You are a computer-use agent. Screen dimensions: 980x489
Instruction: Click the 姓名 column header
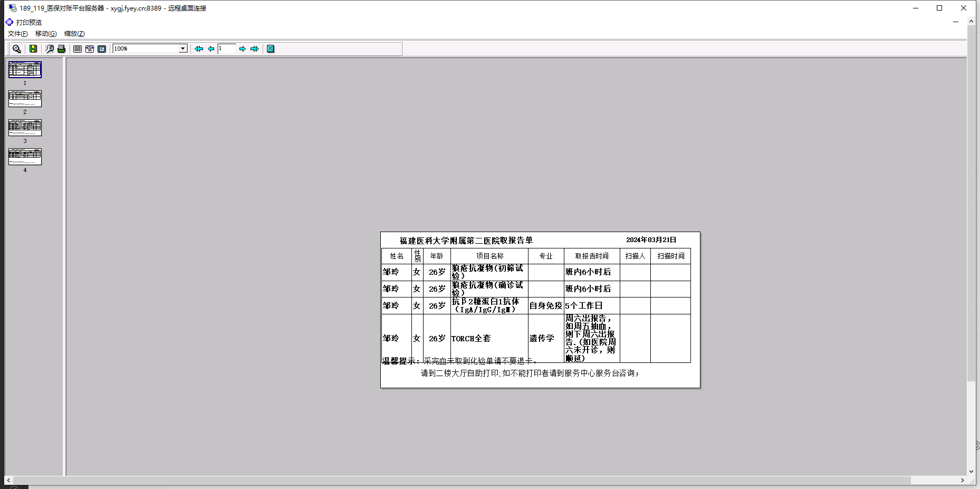[x=397, y=256]
